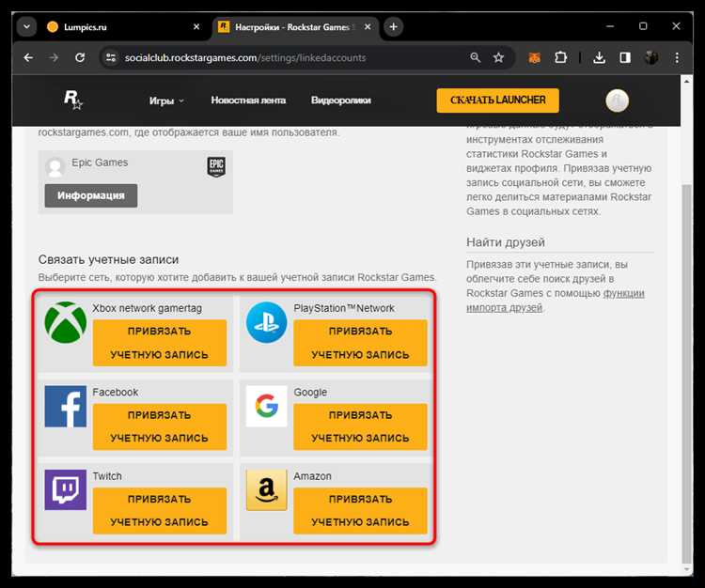705x588 pixels.
Task: Click the page vertical scrollbar thumb
Action: 686,373
